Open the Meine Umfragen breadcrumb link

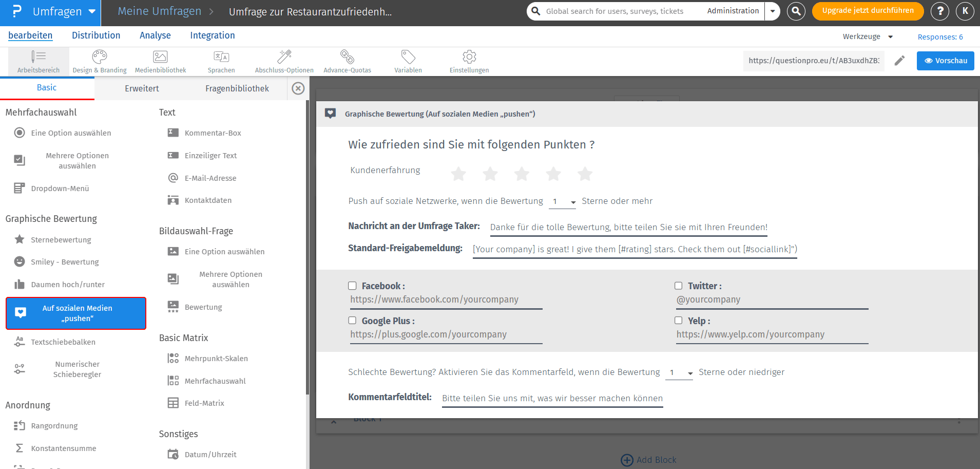pos(160,11)
